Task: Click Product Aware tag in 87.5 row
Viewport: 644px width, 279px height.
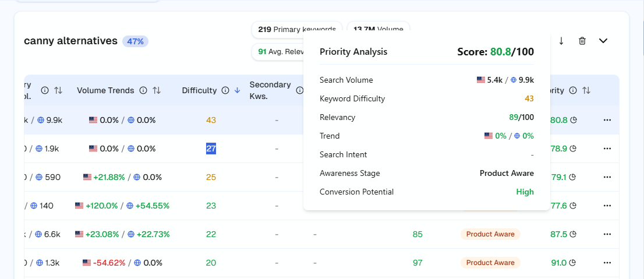Action: 490,234
